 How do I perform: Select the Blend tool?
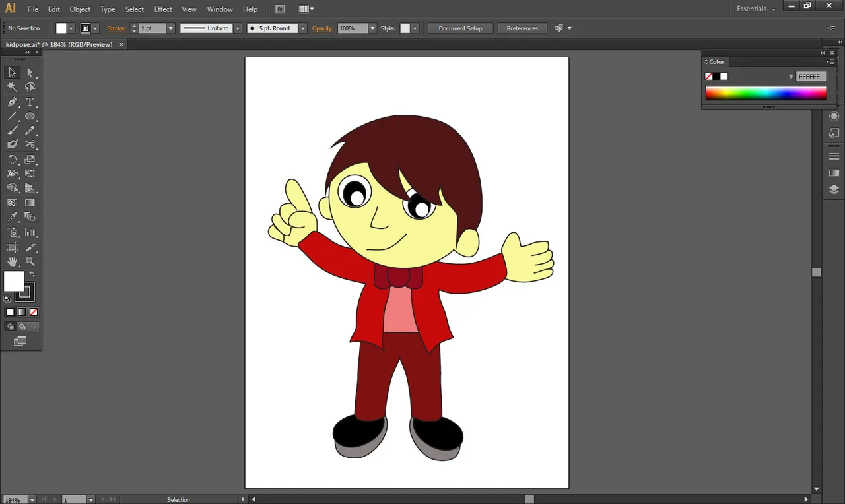click(x=30, y=216)
